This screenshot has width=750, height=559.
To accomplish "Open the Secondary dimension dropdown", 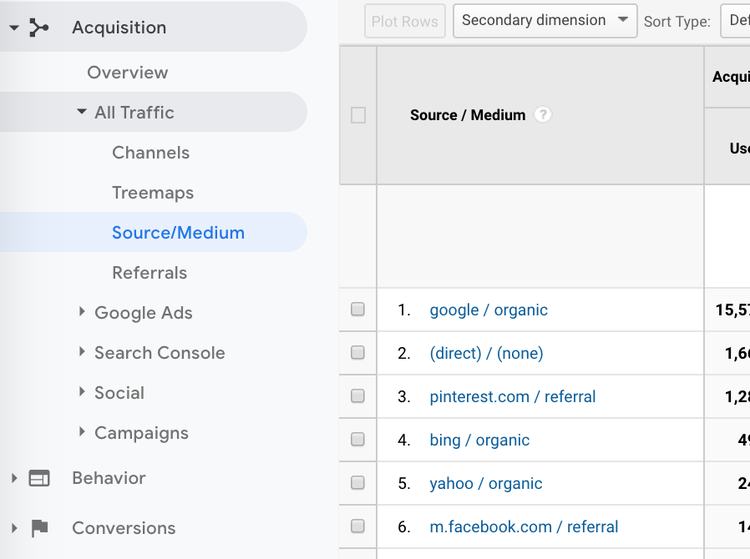I will 545,21.
